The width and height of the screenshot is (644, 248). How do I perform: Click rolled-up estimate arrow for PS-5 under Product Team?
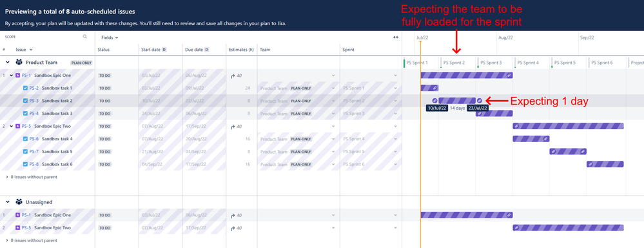(x=233, y=127)
